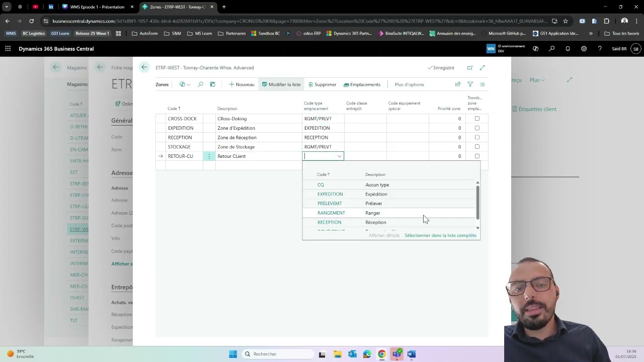Image resolution: width=644 pixels, height=362 pixels.
Task: Go back from the Zones page
Action: [144, 67]
